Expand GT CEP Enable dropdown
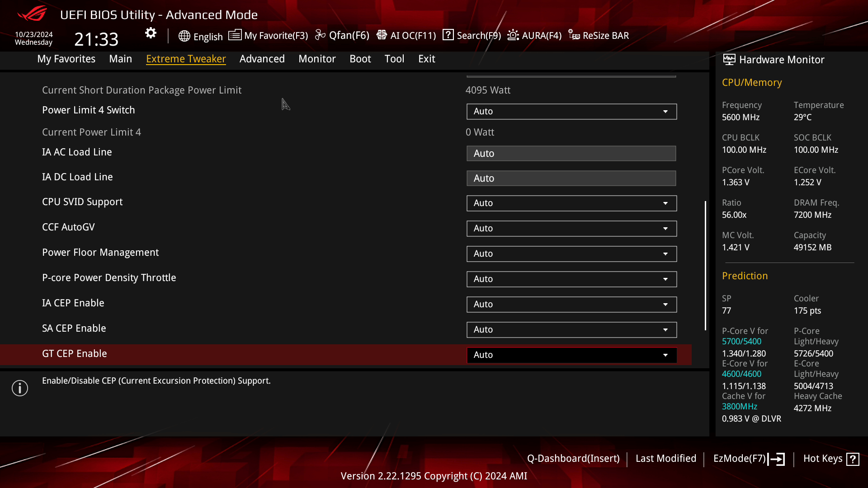The width and height of the screenshot is (868, 488). click(x=665, y=355)
